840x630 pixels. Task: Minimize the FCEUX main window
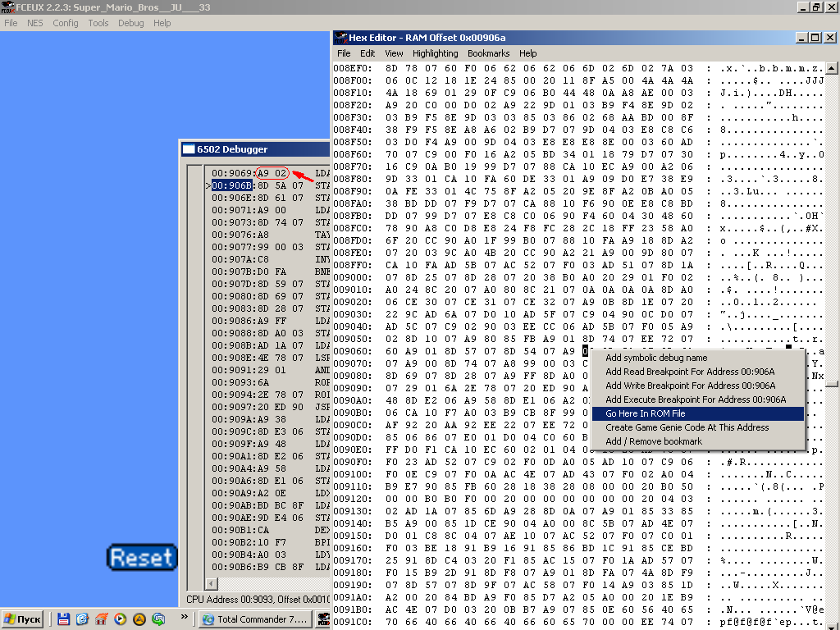803,7
